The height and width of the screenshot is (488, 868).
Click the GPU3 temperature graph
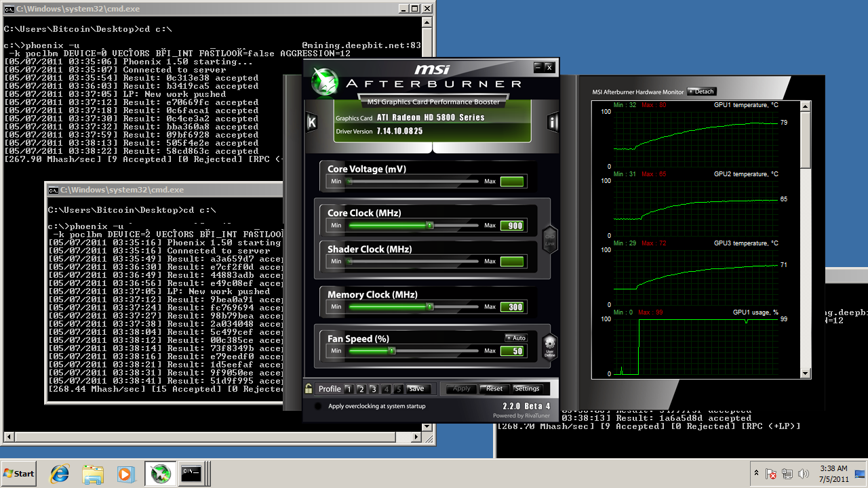696,279
